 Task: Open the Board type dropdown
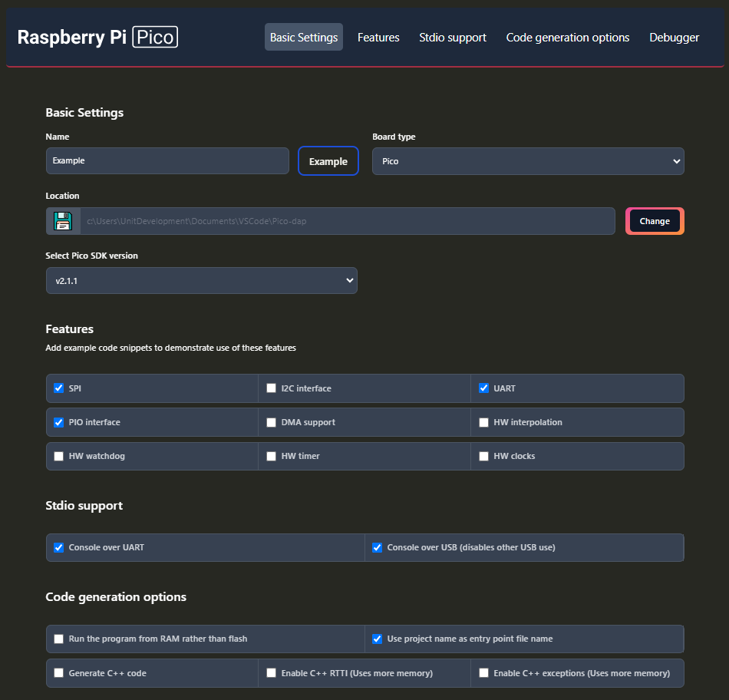[x=528, y=161]
